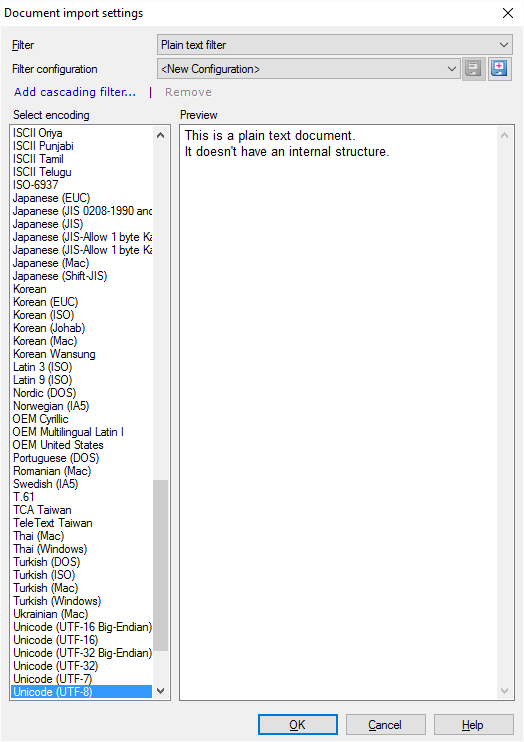The height and width of the screenshot is (742, 524).
Task: Select Norwegian (IA5) encoding
Action: tap(81, 406)
